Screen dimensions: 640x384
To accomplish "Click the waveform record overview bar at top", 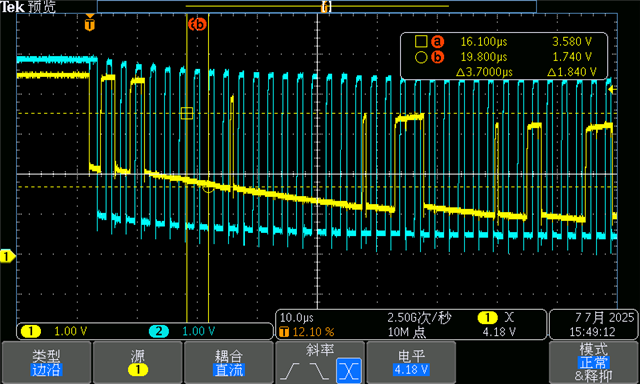I will tap(317, 7).
